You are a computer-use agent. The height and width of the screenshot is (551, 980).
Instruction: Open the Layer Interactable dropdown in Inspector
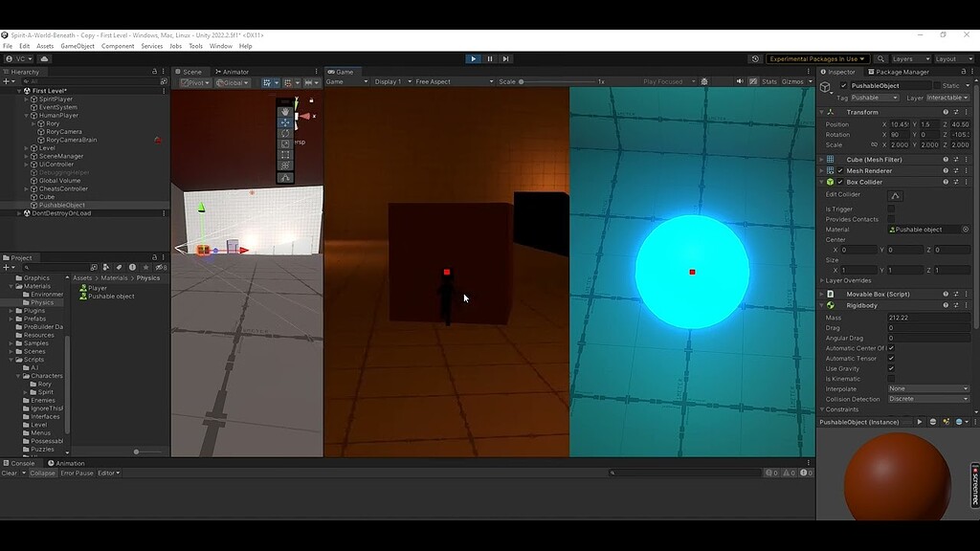point(947,98)
